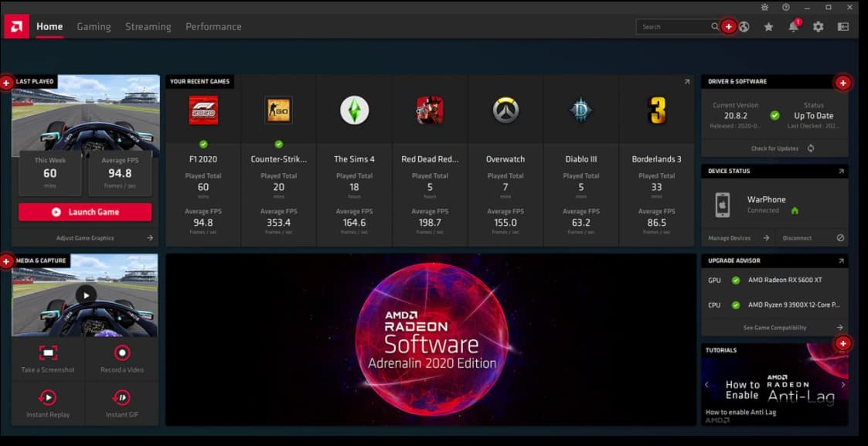Open Adjust Game Graphics link
The height and width of the screenshot is (446, 868).
85,238
